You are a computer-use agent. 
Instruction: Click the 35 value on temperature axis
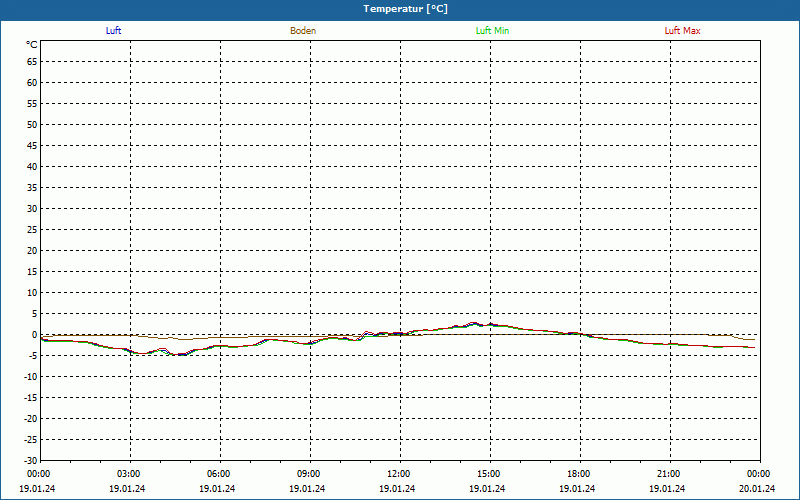pos(32,188)
